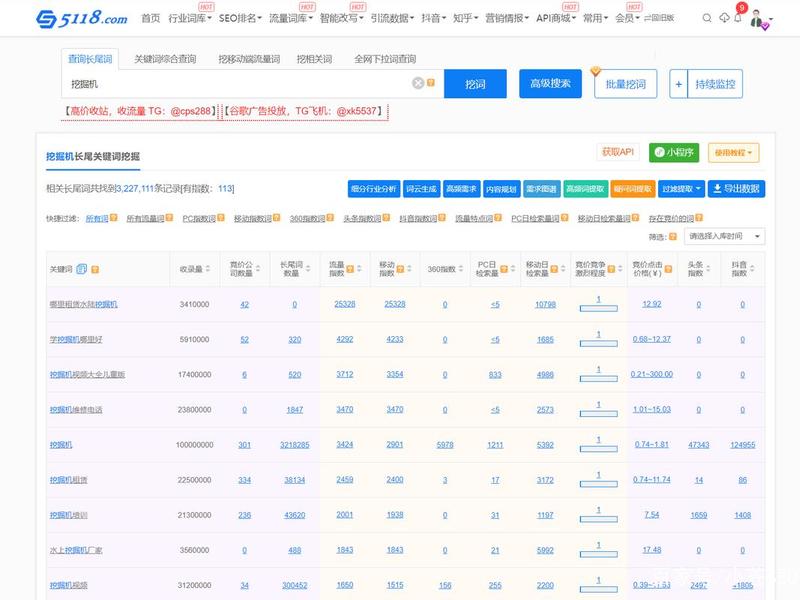This screenshot has height=600, width=800.
Task: Click the help icon beside 360指数词 filter
Action: pyautogui.click(x=330, y=218)
